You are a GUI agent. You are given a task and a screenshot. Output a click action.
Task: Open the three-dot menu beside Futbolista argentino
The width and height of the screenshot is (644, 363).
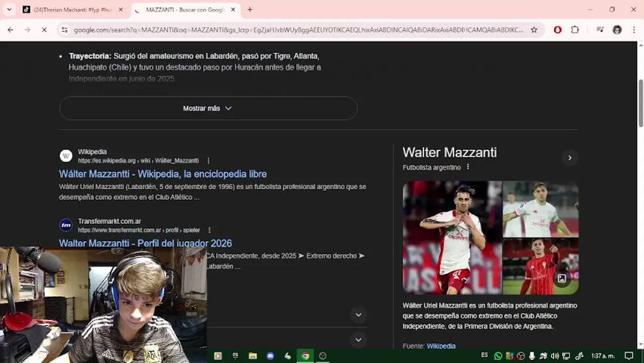click(x=468, y=167)
